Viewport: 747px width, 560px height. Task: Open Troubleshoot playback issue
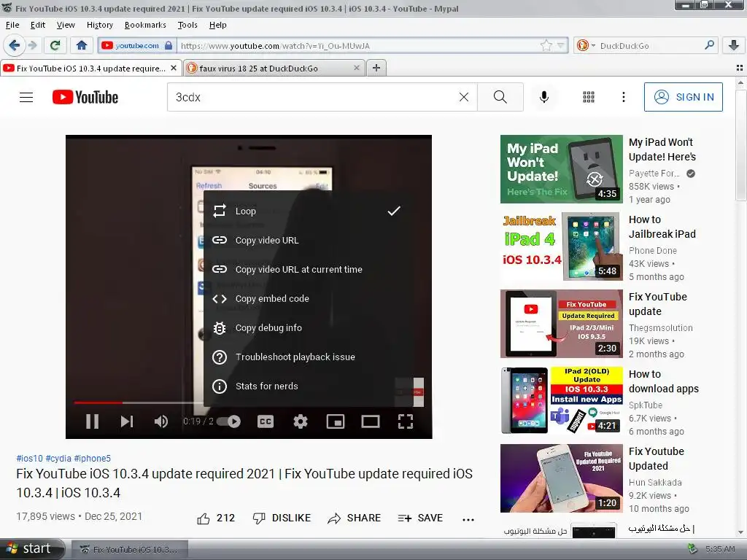coord(307,357)
